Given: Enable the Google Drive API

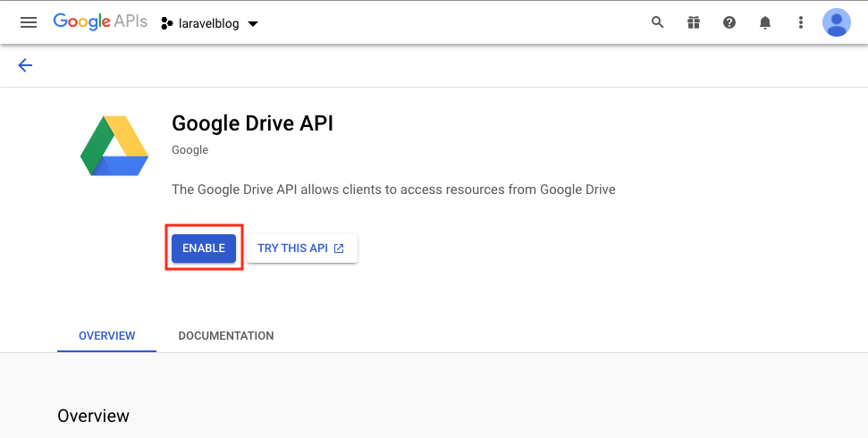Looking at the screenshot, I should 204,248.
